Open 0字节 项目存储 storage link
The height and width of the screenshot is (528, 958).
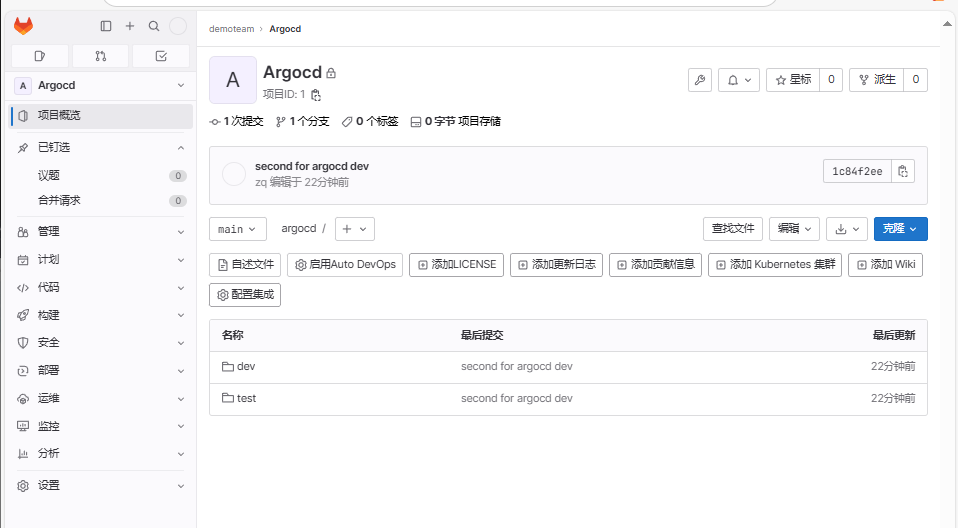pos(456,122)
